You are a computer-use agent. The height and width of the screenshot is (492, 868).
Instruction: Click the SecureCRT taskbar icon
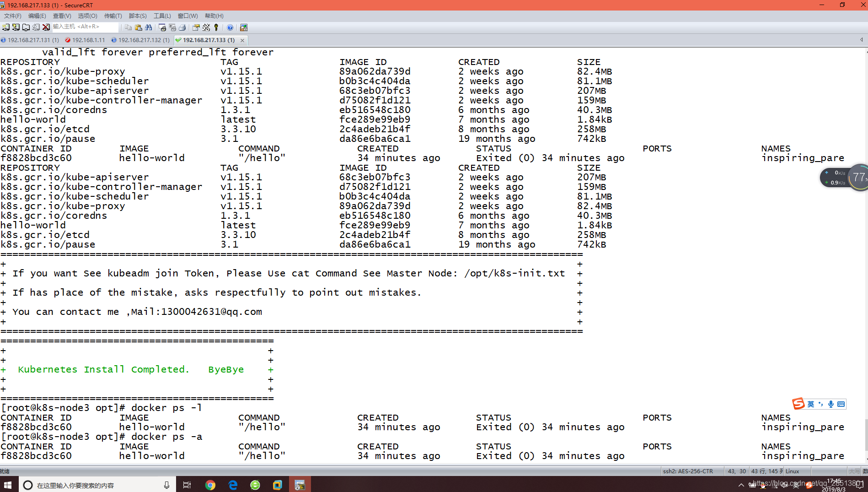(300, 485)
